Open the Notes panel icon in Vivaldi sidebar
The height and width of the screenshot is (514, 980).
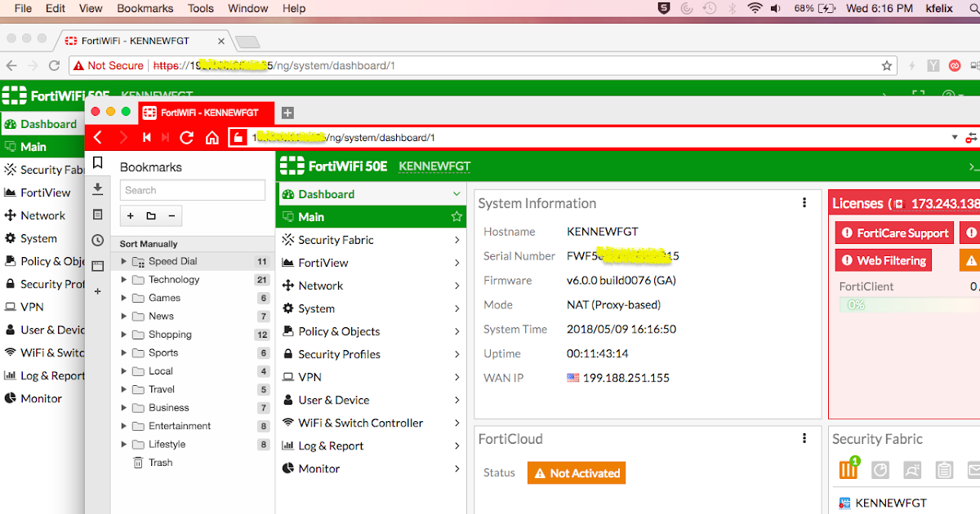tap(98, 215)
